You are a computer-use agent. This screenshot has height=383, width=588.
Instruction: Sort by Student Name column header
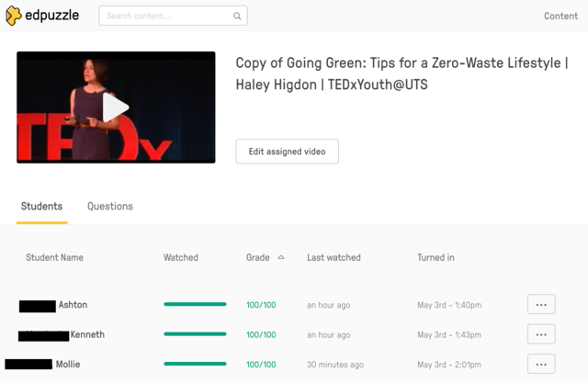[54, 257]
